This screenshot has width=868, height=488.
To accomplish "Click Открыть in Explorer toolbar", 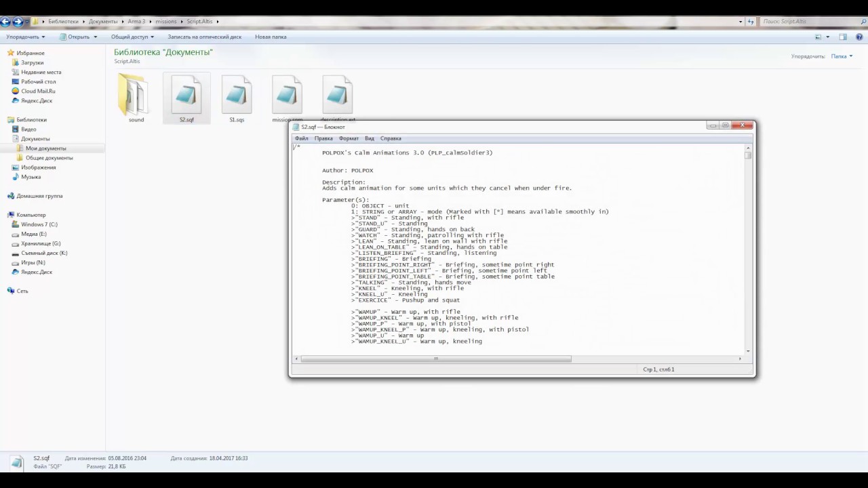I will (x=75, y=37).
